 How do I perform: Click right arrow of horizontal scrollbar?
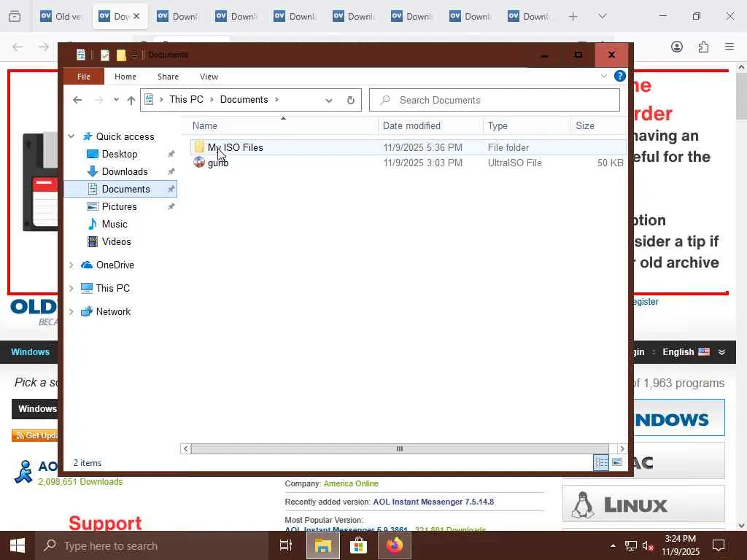[x=622, y=448]
